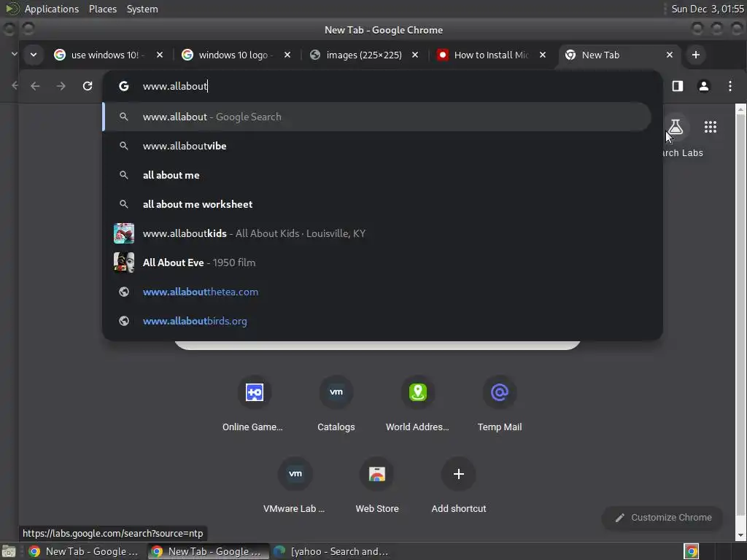Open a new tab with plus button
This screenshot has width=747, height=560.
coord(695,55)
